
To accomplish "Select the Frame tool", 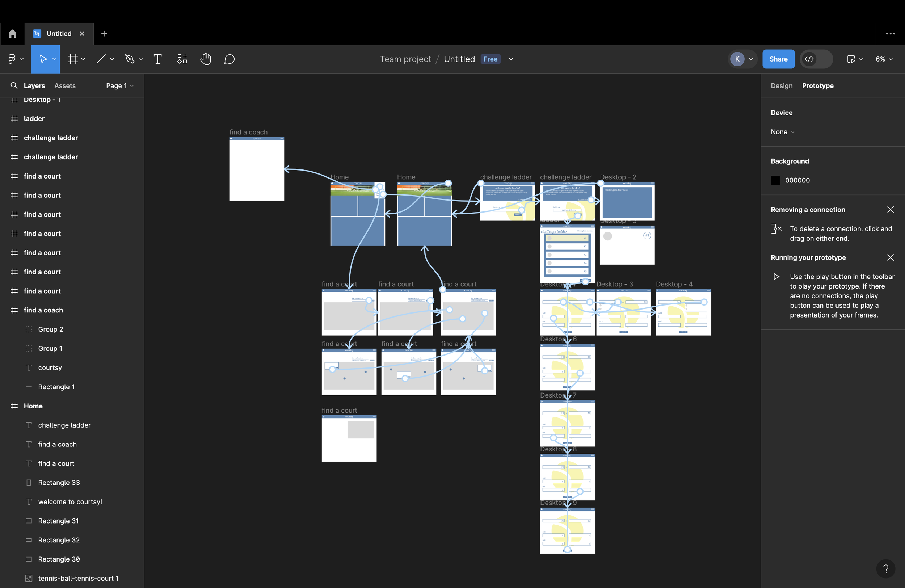I will tap(73, 59).
